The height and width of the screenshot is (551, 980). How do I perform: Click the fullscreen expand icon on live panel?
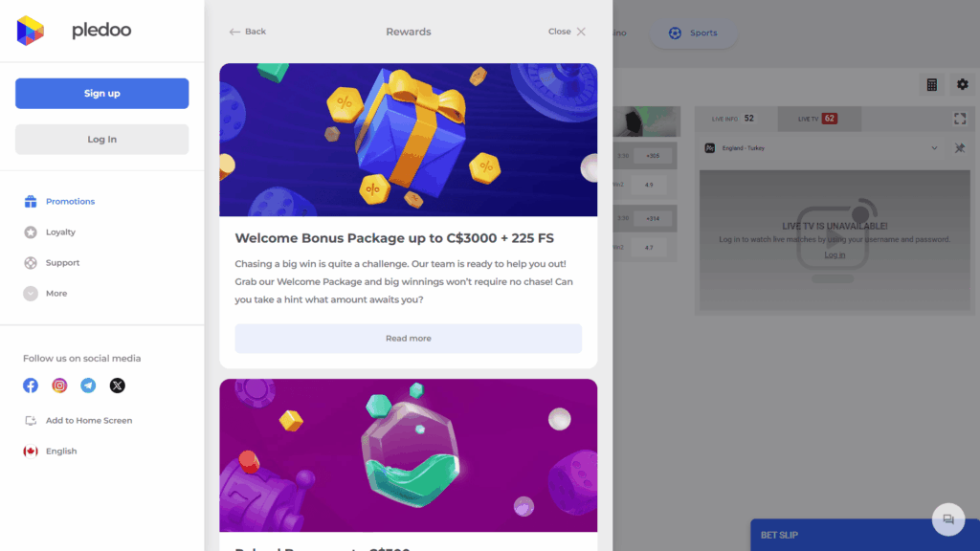pos(960,119)
